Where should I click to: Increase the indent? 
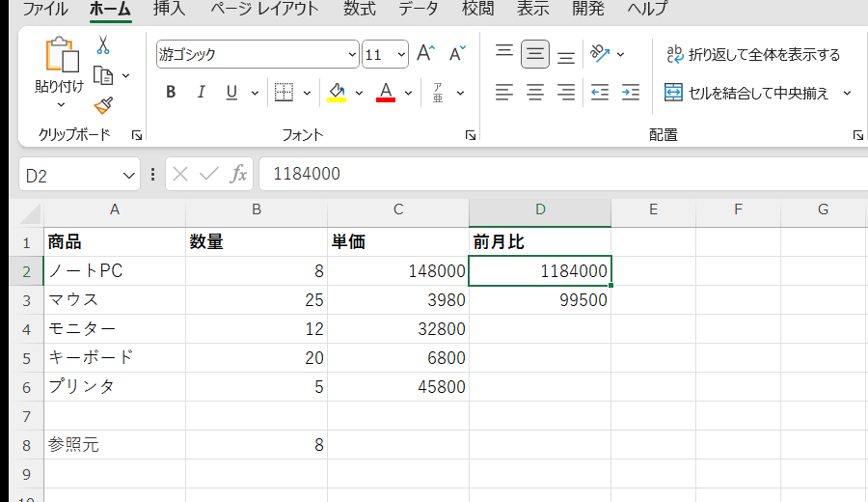tap(631, 93)
